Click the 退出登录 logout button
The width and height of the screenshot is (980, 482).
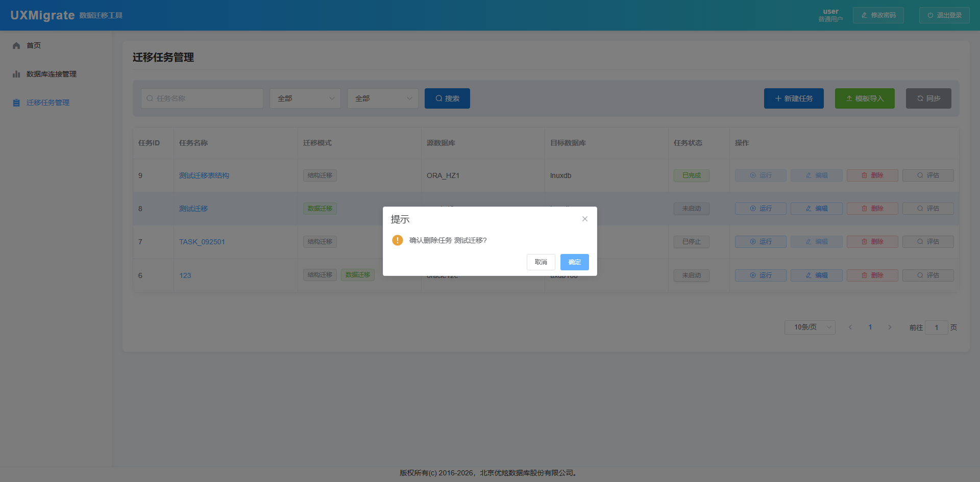click(944, 15)
